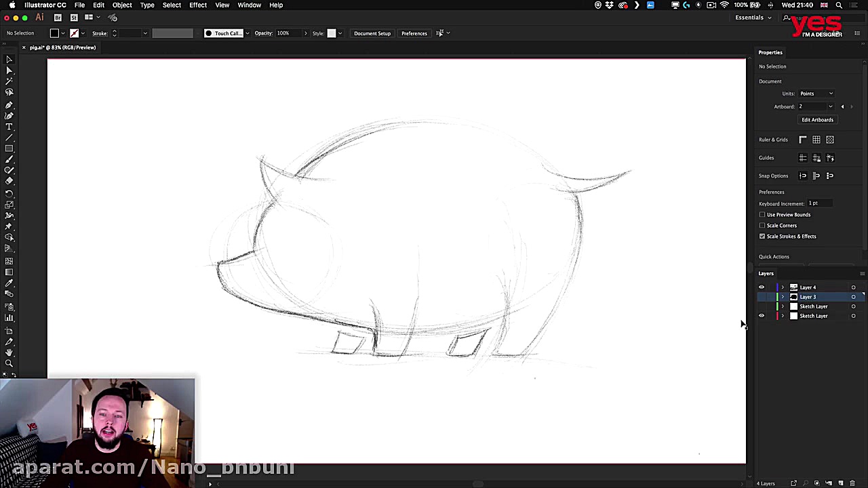This screenshot has height=488, width=868.
Task: Pick the Type tool
Action: point(9,127)
